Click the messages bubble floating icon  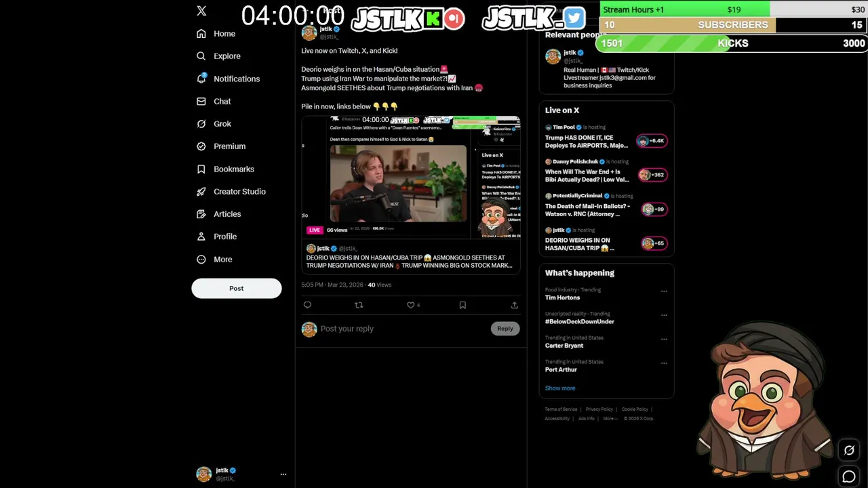point(849,477)
